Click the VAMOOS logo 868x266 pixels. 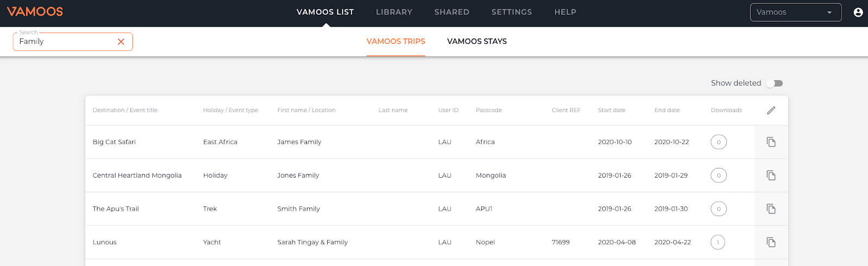pos(35,11)
